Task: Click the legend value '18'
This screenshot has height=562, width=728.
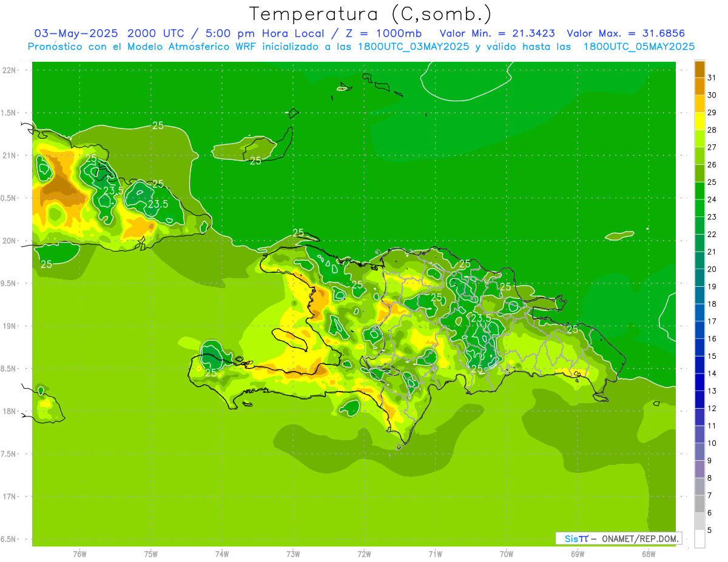Action: (x=712, y=304)
